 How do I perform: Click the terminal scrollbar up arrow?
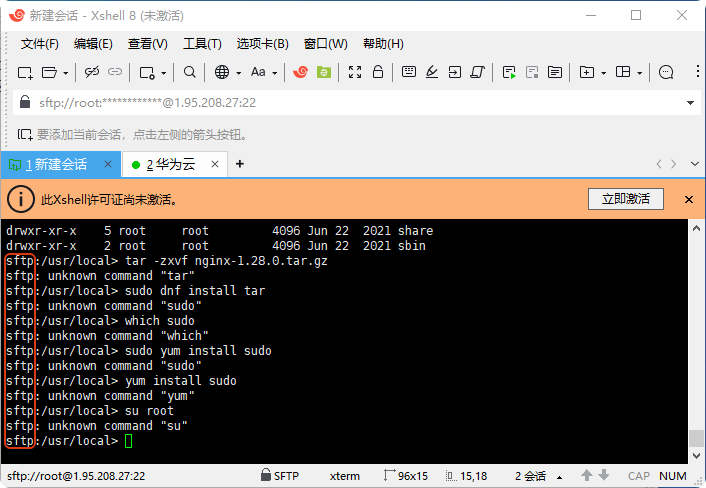pyautogui.click(x=697, y=228)
